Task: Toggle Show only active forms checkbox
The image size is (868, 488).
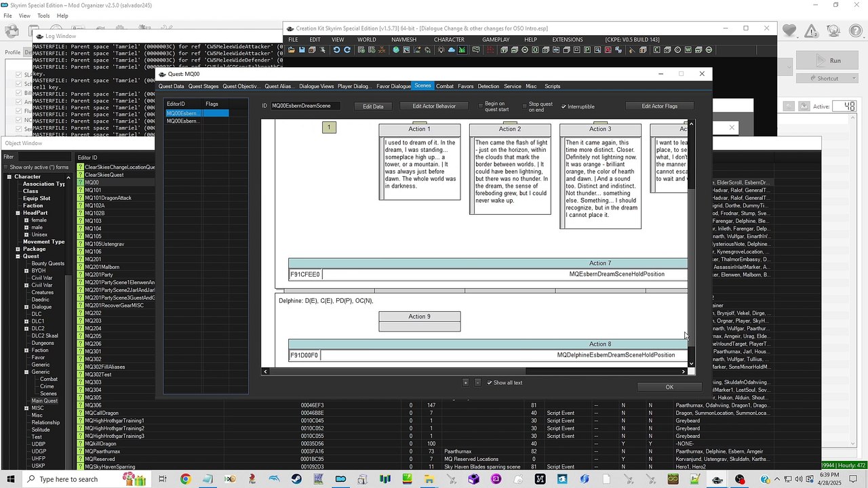Action: tap(6, 167)
